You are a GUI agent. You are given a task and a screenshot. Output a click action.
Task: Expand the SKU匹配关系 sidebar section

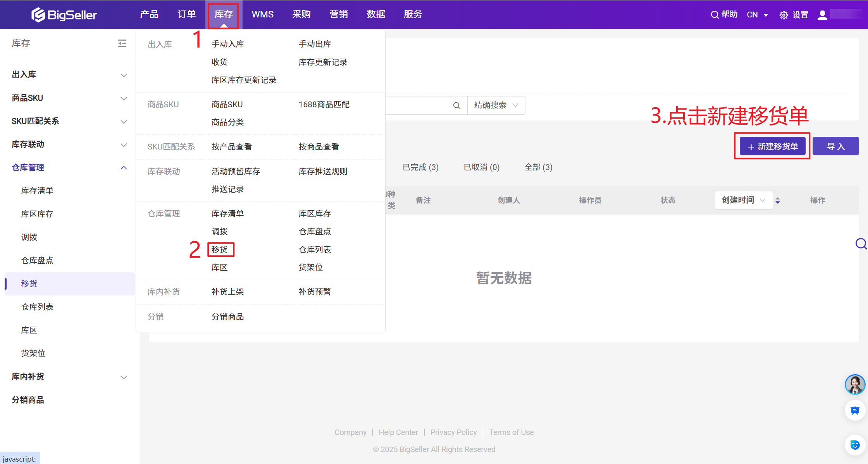point(124,121)
